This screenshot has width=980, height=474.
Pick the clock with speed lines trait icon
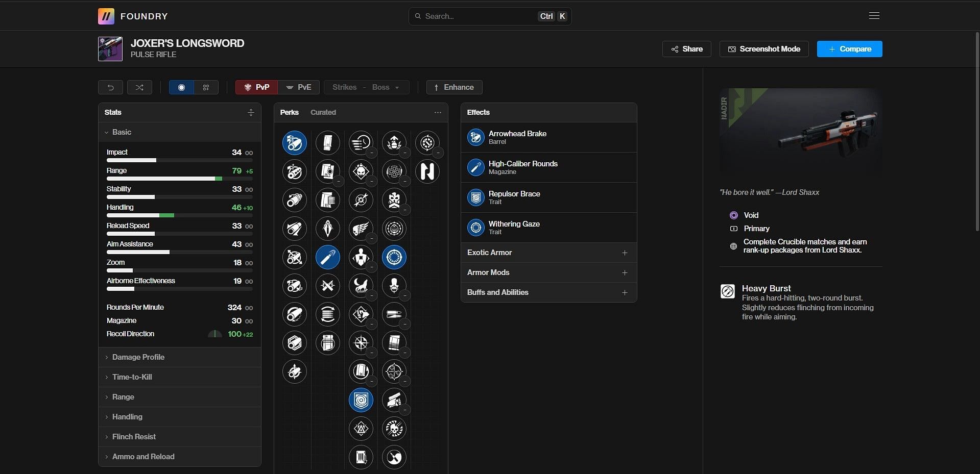click(x=361, y=143)
